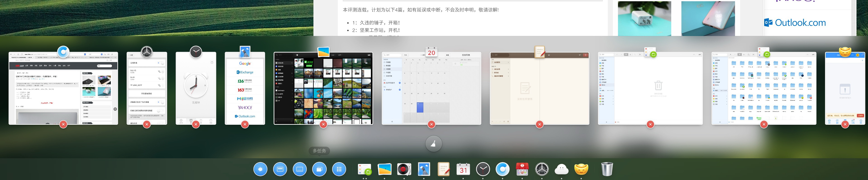Switch to the Gallery photo grid thumbnail

[323, 88]
